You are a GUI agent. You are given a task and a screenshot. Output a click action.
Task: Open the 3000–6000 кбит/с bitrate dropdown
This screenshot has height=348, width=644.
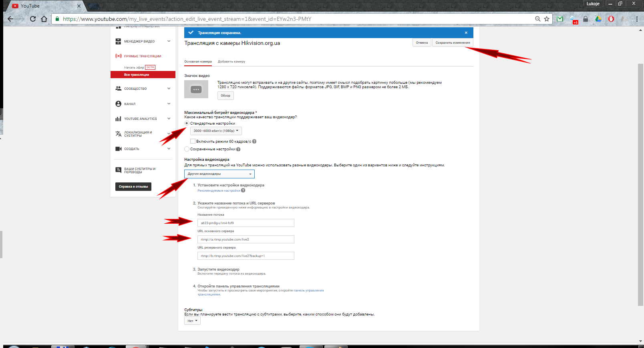(x=216, y=131)
